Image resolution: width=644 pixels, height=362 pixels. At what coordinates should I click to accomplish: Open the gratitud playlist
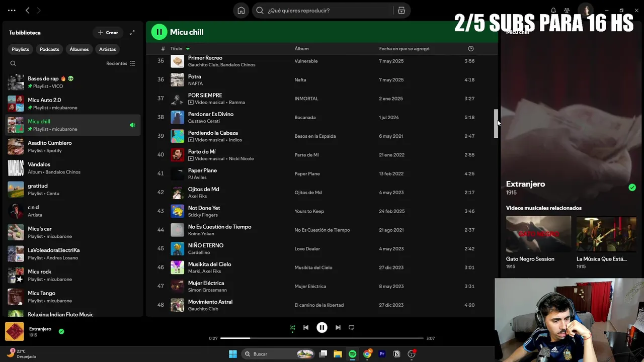click(x=73, y=190)
